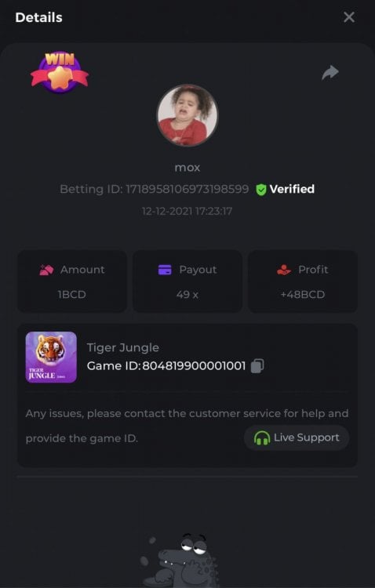Click the 49 x payout value
The width and height of the screenshot is (375, 588).
pos(187,295)
